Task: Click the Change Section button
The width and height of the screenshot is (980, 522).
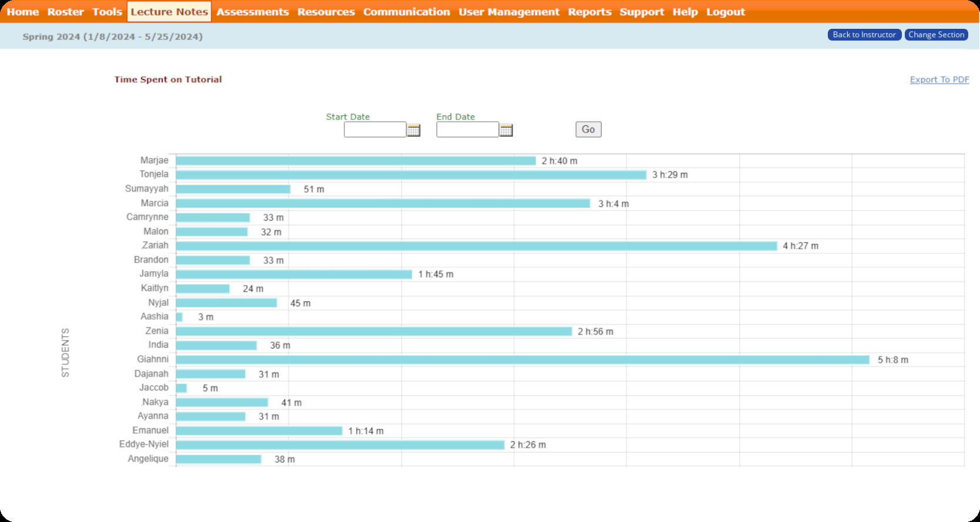Action: tap(936, 35)
